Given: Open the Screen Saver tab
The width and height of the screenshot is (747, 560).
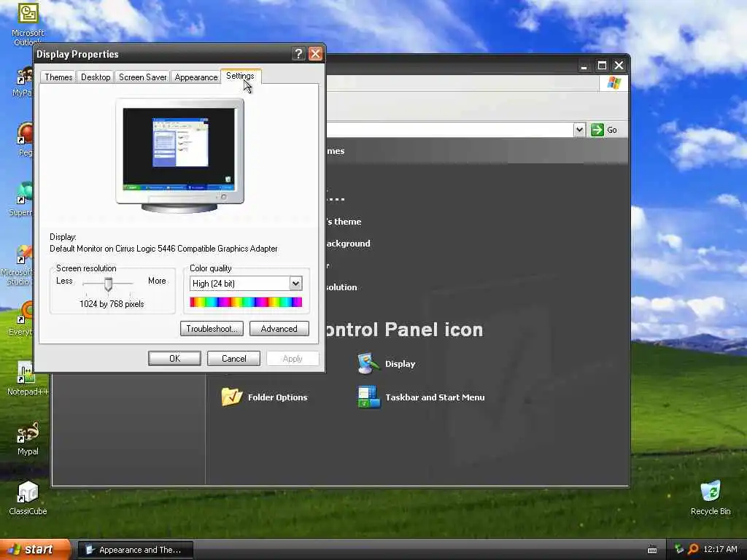Looking at the screenshot, I should (x=142, y=77).
